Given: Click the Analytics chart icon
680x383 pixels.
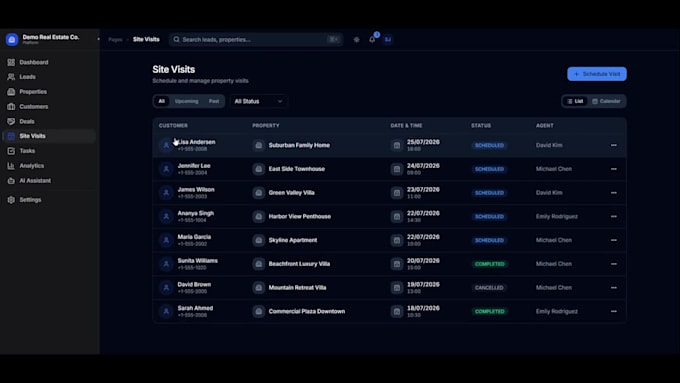Looking at the screenshot, I should click(11, 166).
